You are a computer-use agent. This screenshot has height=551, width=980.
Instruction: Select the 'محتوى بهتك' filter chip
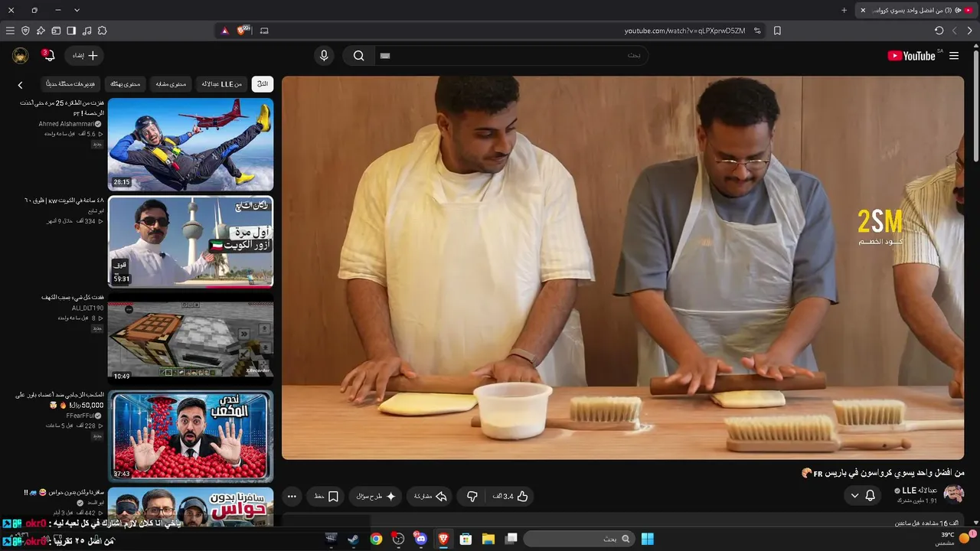click(125, 84)
